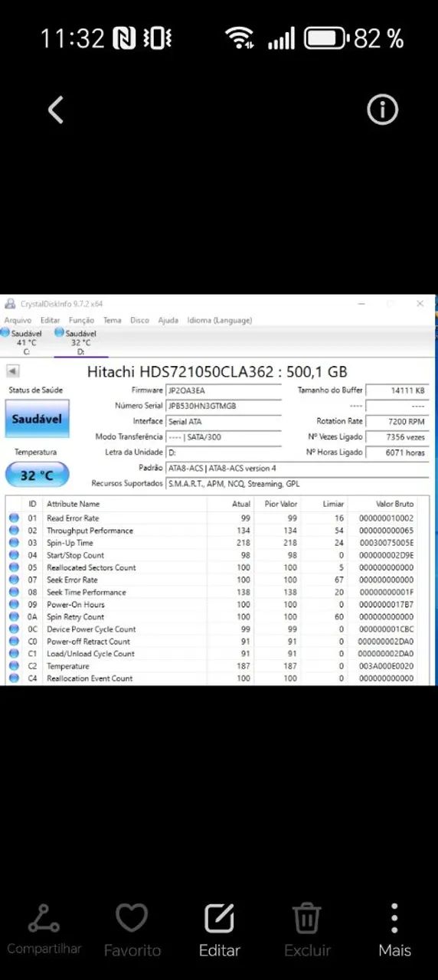Click the Número Serial field
438x980 pixels.
224,406
